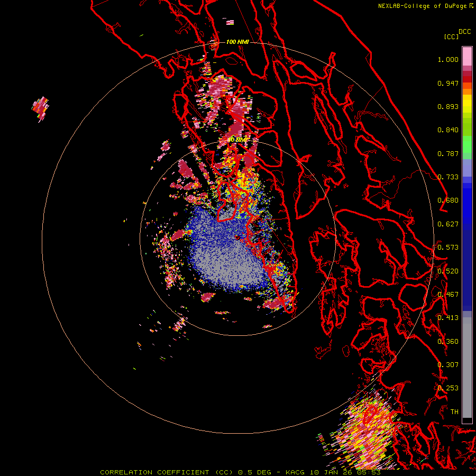Click the 0.787 scale label
Viewport: 476px width, 476px height.
(x=448, y=153)
